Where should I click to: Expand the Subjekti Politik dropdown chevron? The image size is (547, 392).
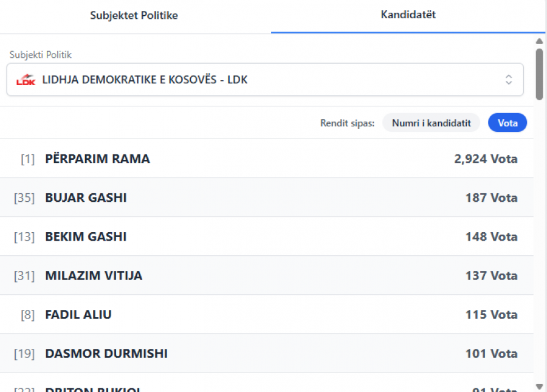click(509, 80)
